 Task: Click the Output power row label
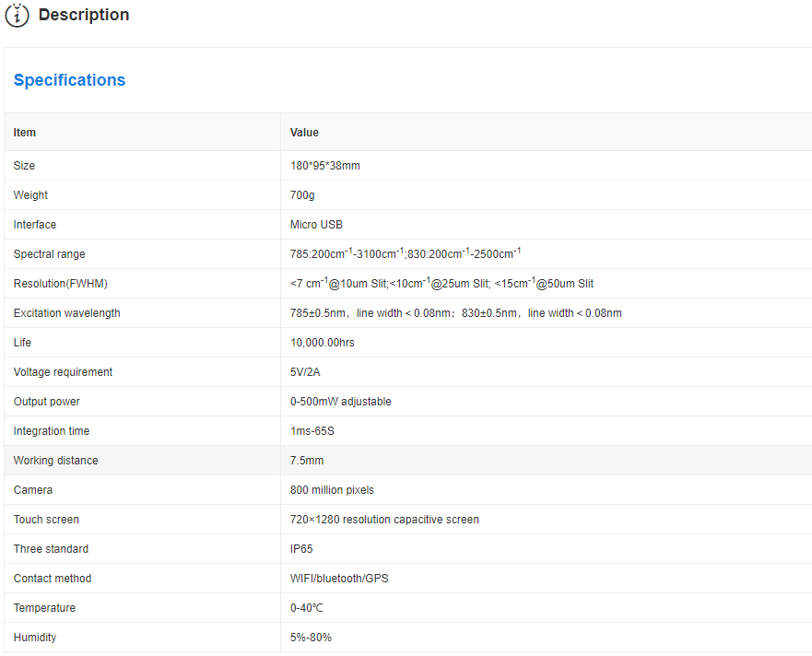pos(46,402)
